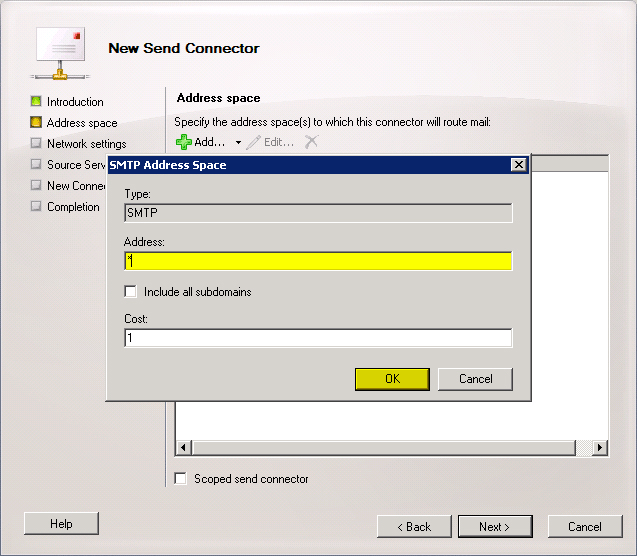Click the Address input field
The height and width of the screenshot is (556, 637).
[x=318, y=261]
